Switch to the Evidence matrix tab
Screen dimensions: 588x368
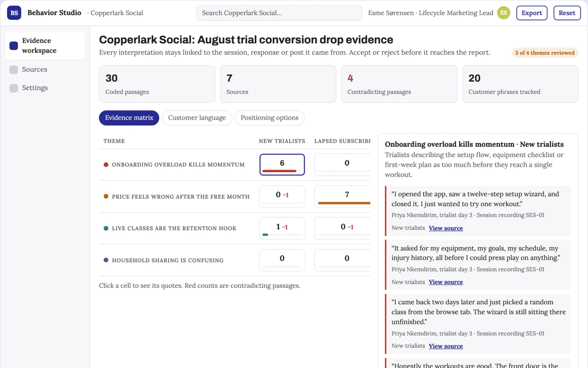click(x=129, y=118)
